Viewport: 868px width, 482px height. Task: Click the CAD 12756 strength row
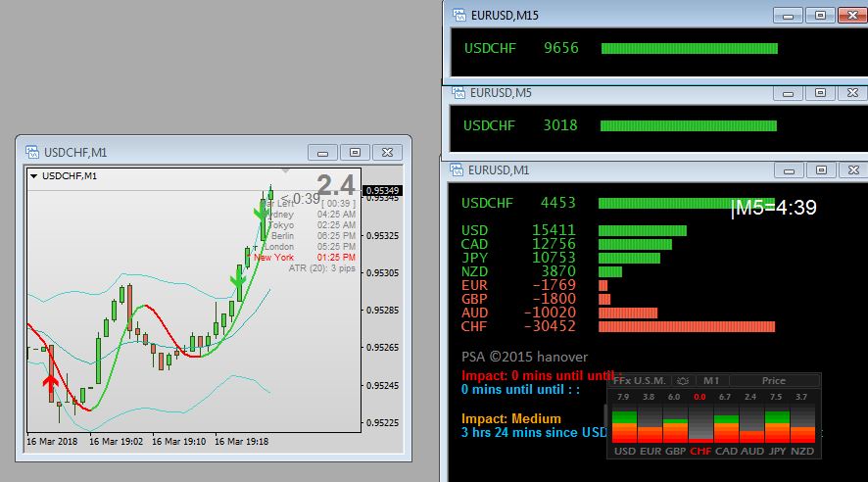point(567,244)
